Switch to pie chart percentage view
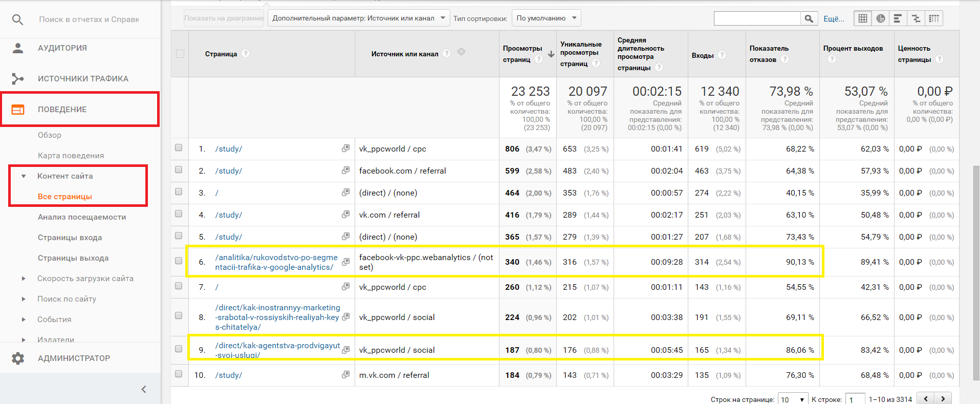The width and height of the screenshot is (980, 404). coord(881,18)
